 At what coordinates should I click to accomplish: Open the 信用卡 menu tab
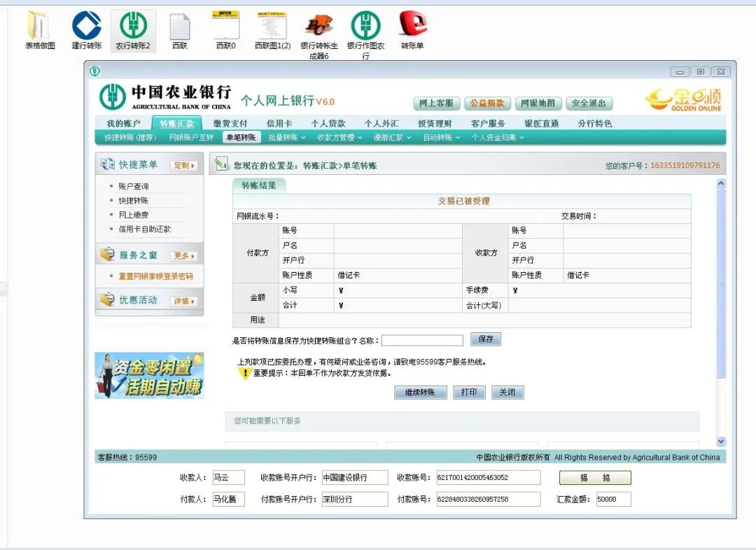pyautogui.click(x=279, y=123)
